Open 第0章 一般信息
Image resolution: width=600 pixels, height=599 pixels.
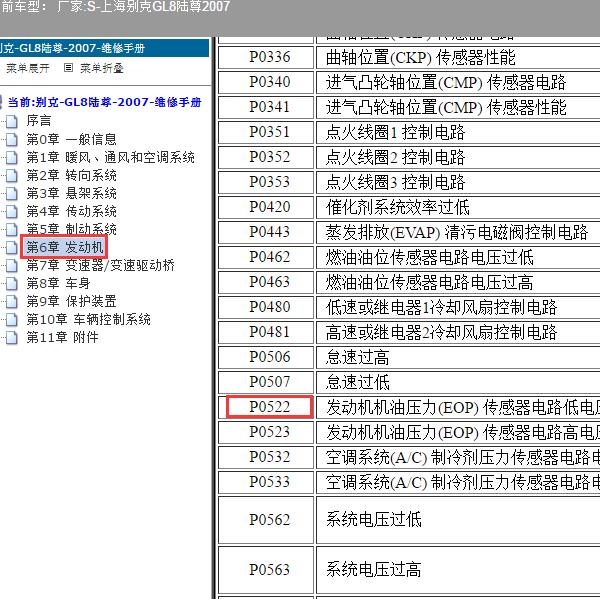(x=71, y=139)
